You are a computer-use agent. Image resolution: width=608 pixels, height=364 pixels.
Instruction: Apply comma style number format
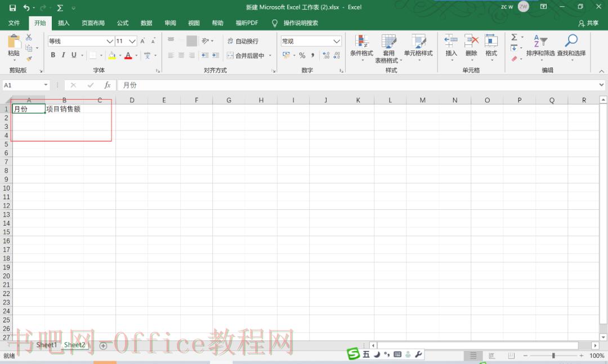pyautogui.click(x=312, y=56)
